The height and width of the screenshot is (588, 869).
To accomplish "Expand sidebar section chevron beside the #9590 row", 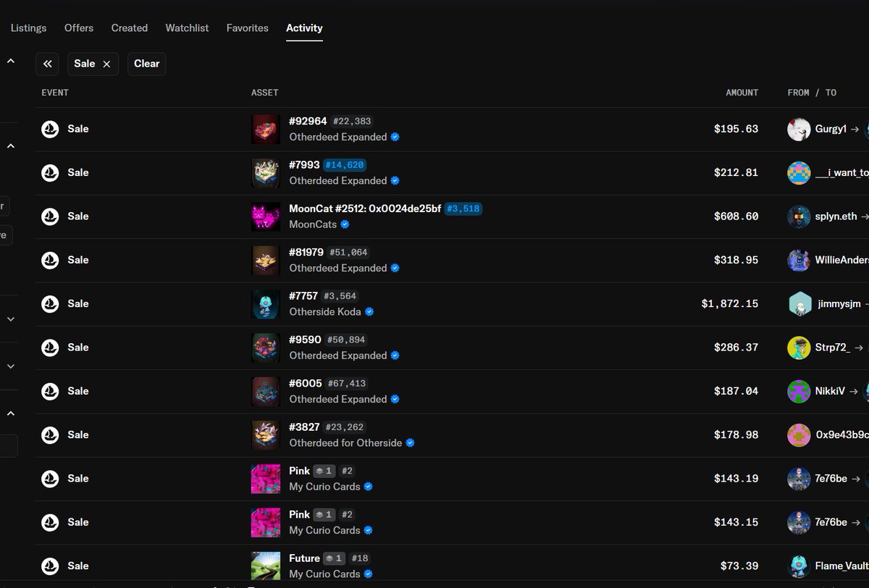I will tap(11, 366).
